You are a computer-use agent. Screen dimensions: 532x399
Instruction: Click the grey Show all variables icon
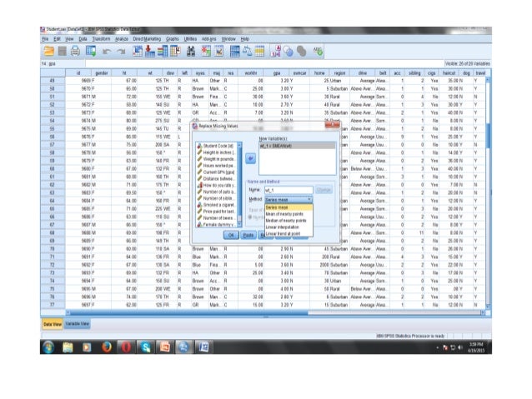pos(301,52)
